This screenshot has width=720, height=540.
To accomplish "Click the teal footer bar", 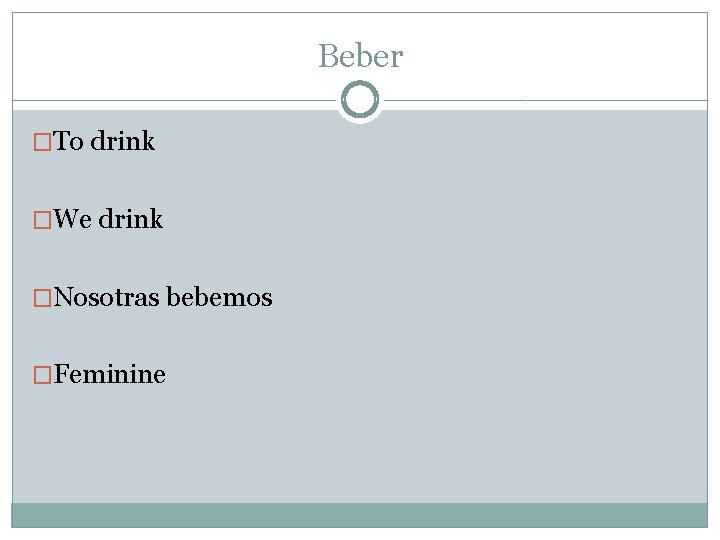I will coord(360,515).
